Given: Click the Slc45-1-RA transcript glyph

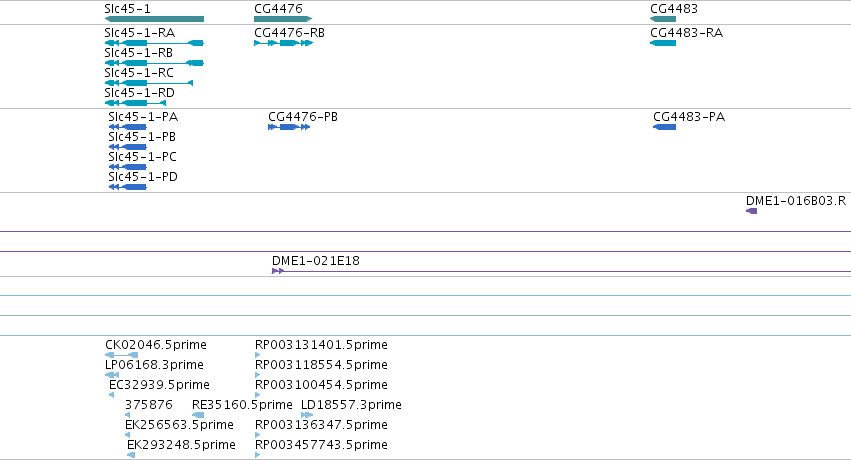Looking at the screenshot, I should click(x=154, y=43).
